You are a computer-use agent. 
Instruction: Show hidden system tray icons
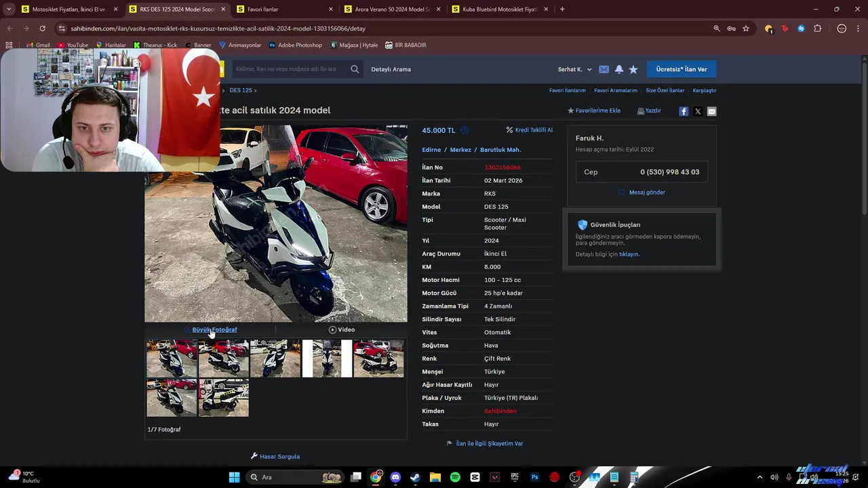tap(759, 477)
